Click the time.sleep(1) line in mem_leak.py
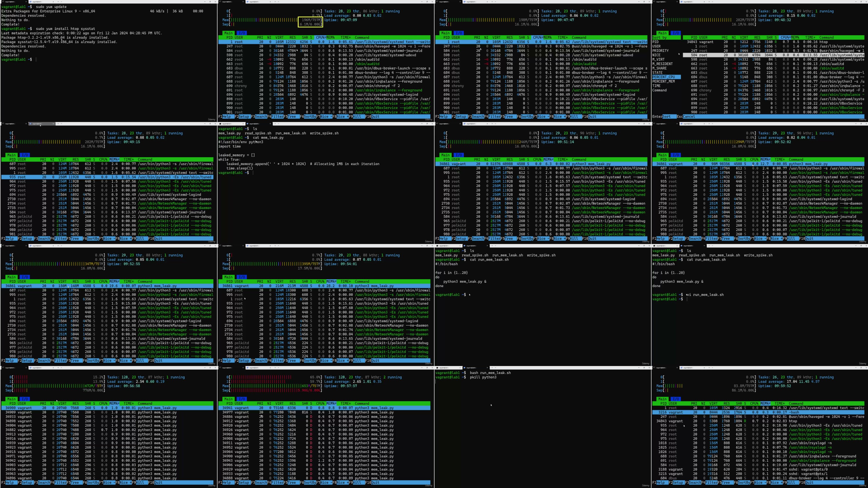The height and width of the screenshot is (488, 868). [239, 168]
